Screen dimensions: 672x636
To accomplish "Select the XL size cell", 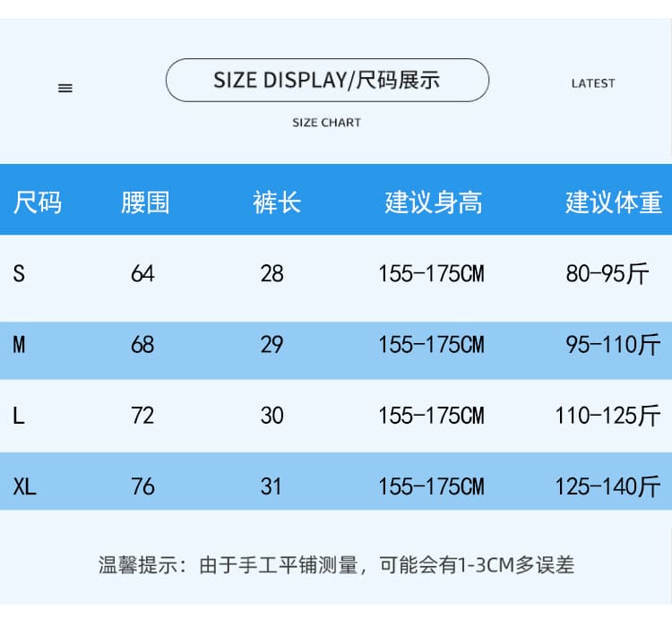I will pyautogui.click(x=24, y=486).
